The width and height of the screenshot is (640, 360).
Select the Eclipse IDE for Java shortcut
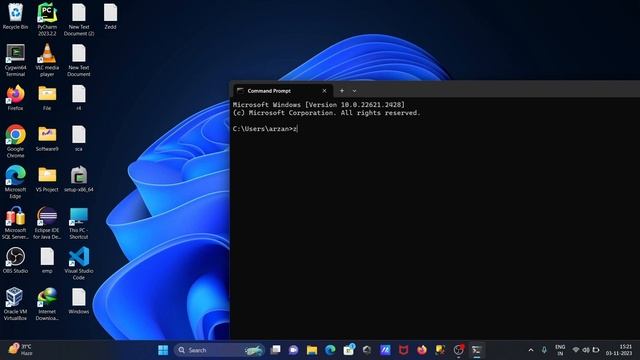[47, 222]
